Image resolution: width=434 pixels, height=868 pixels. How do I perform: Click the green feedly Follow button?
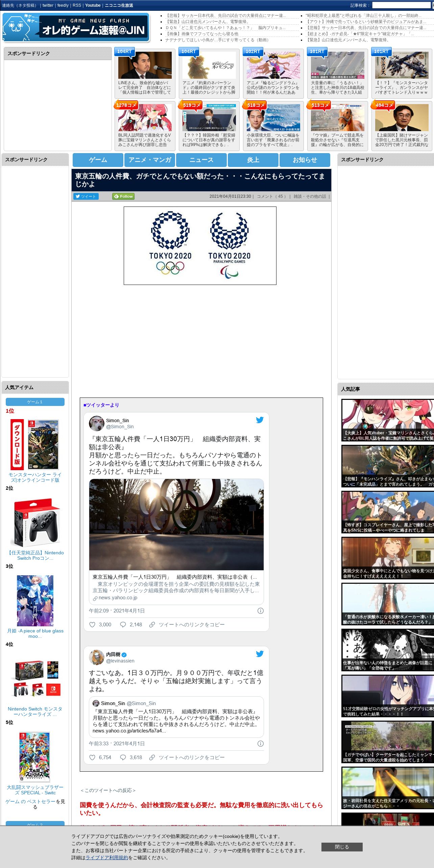(x=123, y=196)
